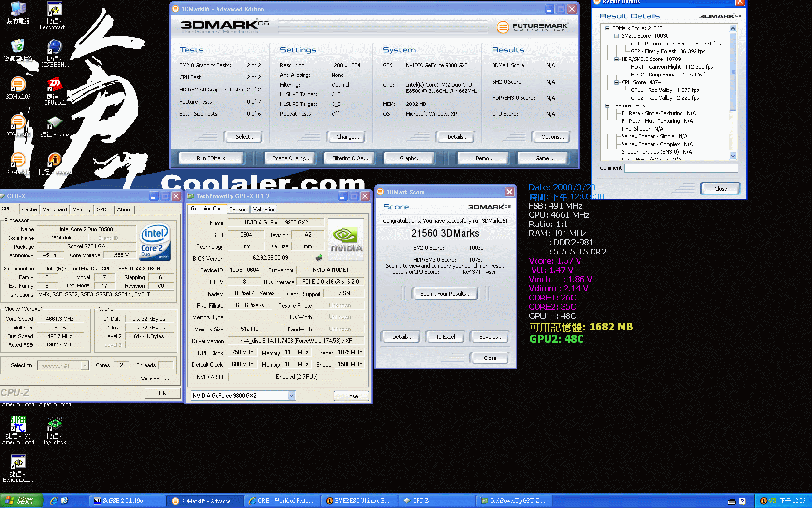Click the keyboard language bar icon
Viewport: 812px width, 508px height.
coord(732,501)
